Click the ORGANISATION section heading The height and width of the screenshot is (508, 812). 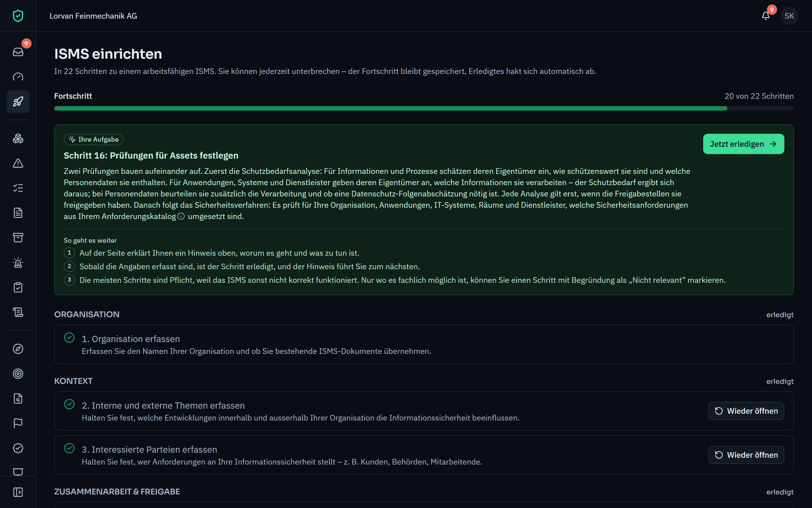point(87,314)
